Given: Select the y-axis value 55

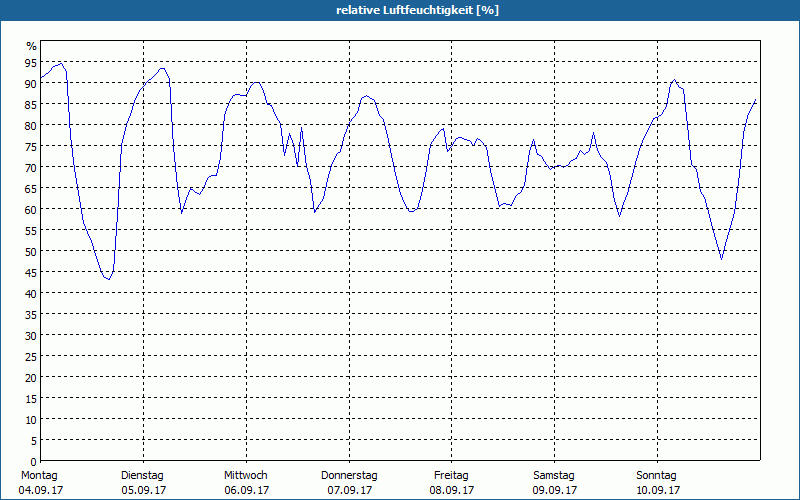Looking at the screenshot, I should [31, 231].
